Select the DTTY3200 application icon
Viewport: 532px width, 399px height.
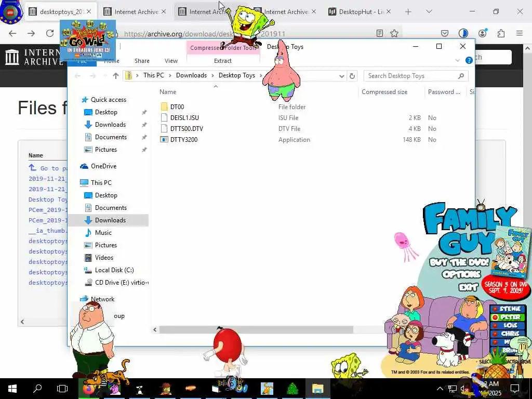164,139
